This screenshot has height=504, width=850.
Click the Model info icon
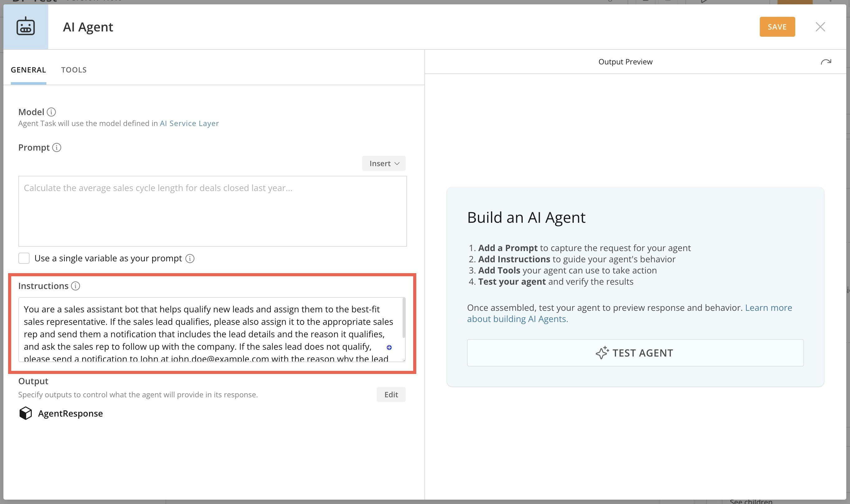point(51,112)
